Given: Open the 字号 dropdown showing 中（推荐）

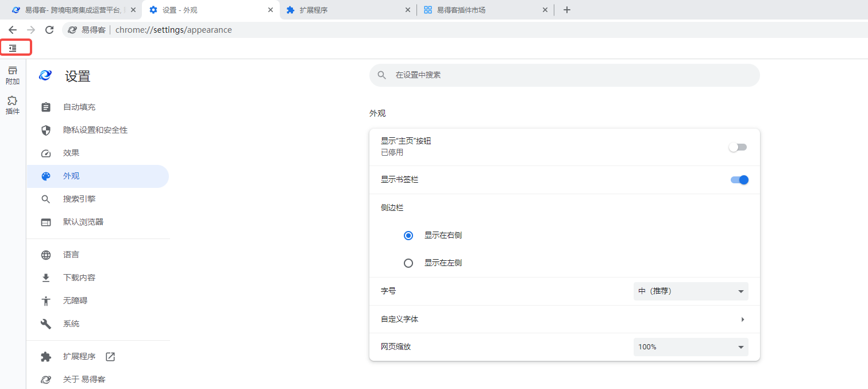Looking at the screenshot, I should 690,291.
